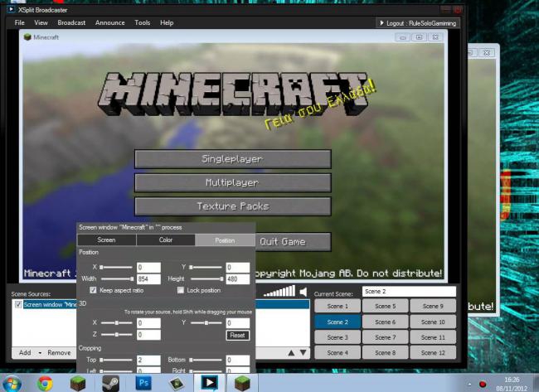Open the File menu
539x392 pixels.
(x=19, y=22)
